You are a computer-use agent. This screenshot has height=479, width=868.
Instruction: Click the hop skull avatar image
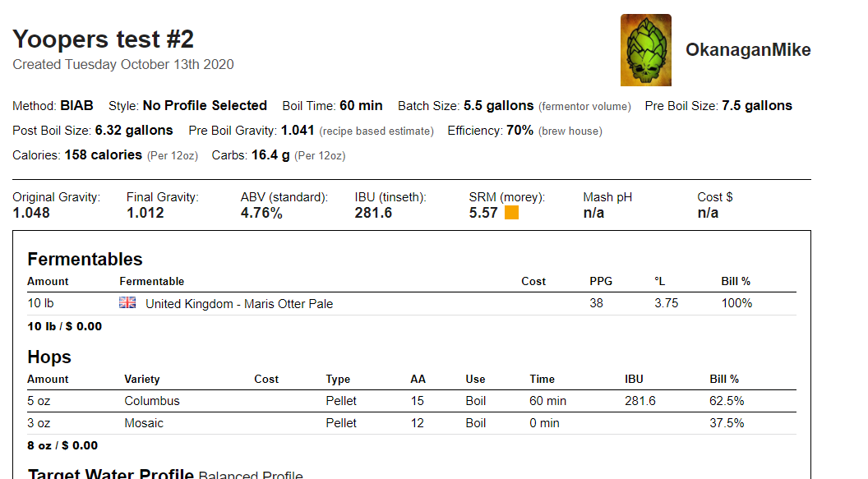pyautogui.click(x=645, y=50)
